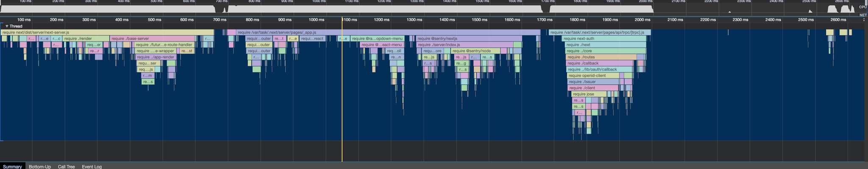Click the require @ra…opdown-menu bar

tap(378, 39)
